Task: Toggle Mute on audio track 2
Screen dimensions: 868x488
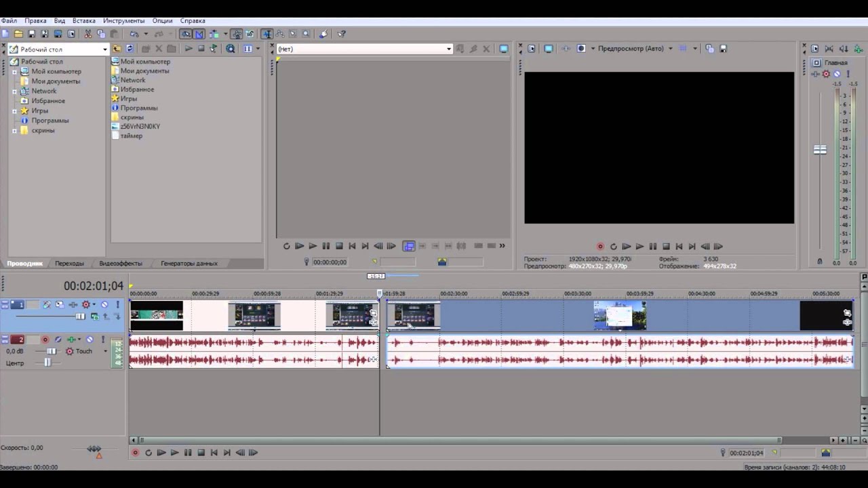Action: [90, 340]
